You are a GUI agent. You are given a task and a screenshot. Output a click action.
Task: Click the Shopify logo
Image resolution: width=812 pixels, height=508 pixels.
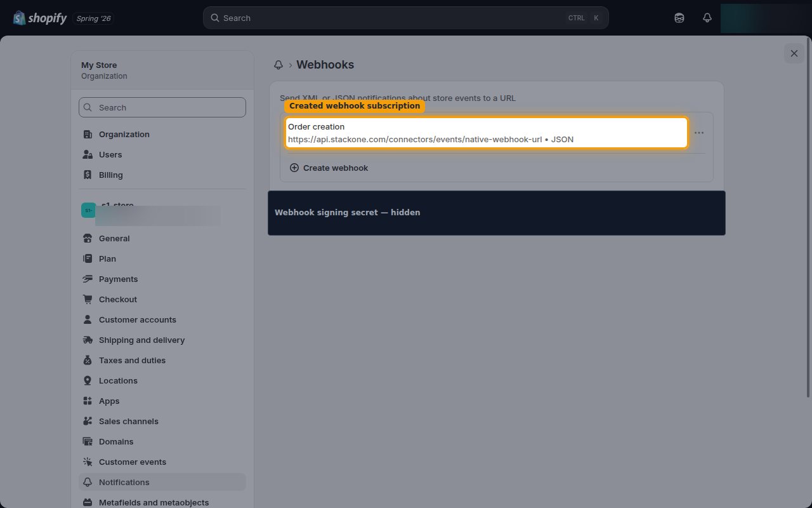click(40, 18)
